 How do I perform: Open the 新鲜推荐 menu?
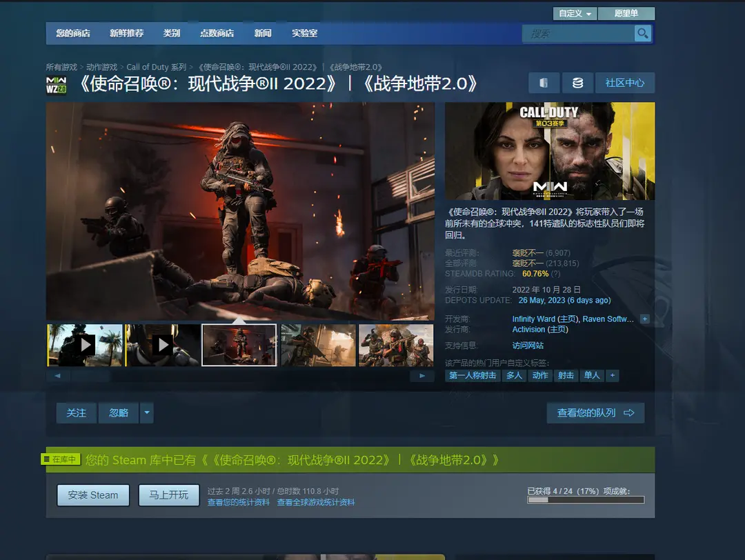pos(126,33)
